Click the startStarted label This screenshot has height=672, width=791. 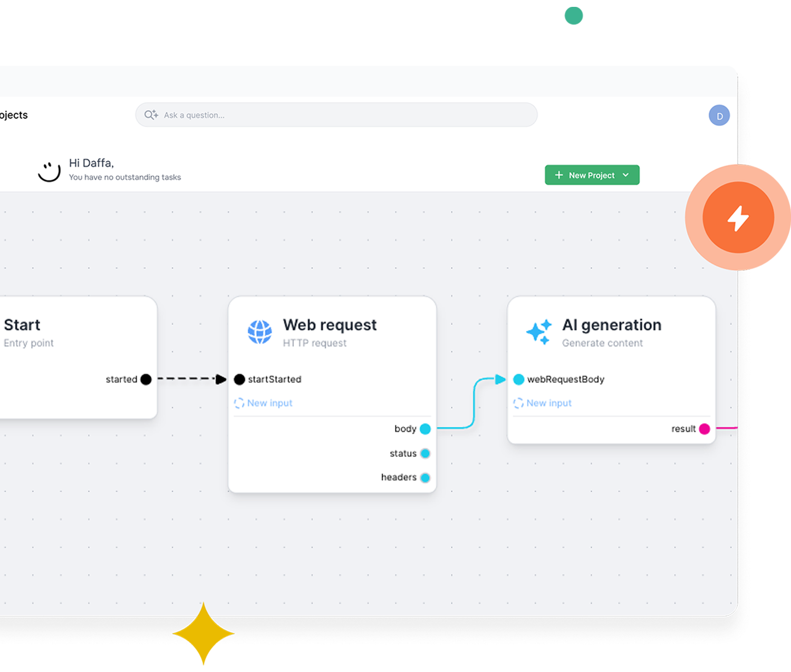tap(275, 379)
